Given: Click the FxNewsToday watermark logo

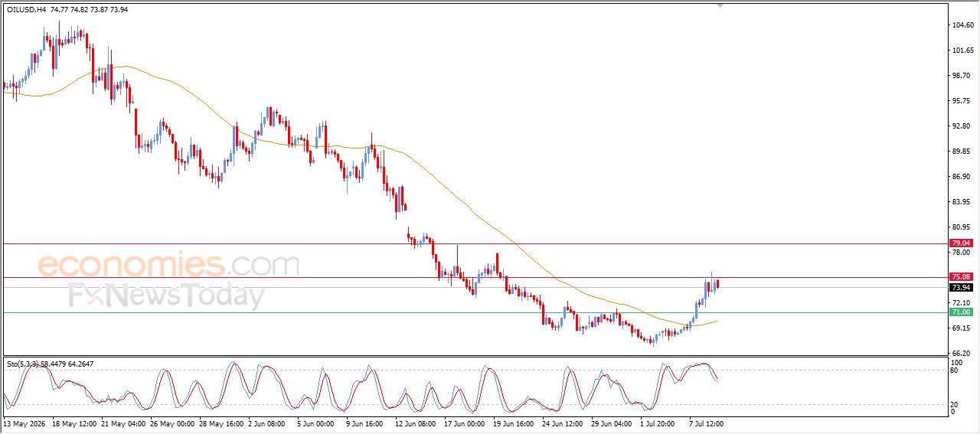Looking at the screenshot, I should click(x=166, y=295).
